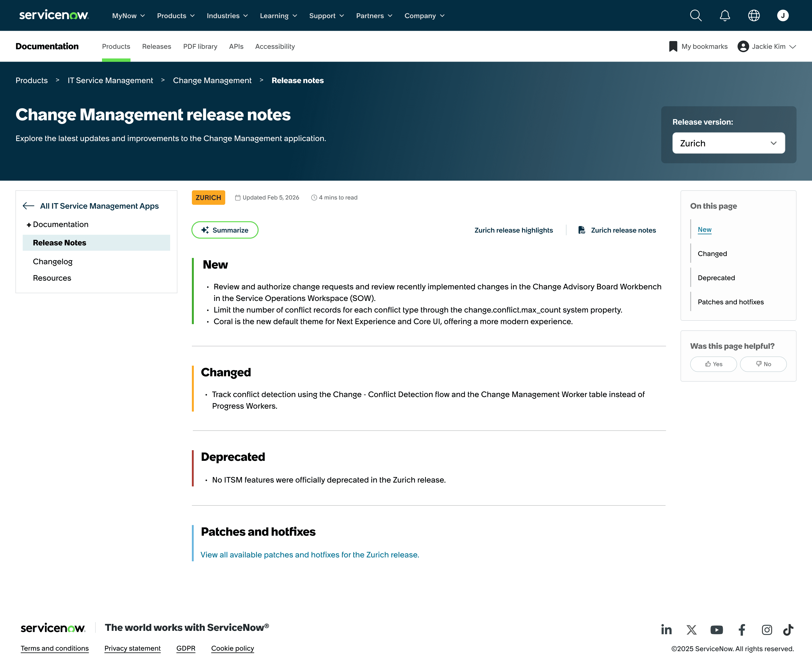Click the notifications bell icon

725,15
